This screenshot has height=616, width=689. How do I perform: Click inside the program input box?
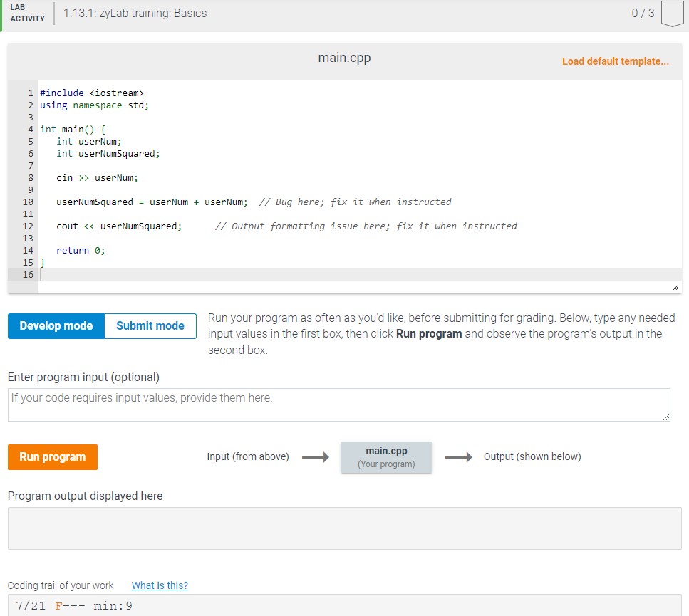pos(338,404)
